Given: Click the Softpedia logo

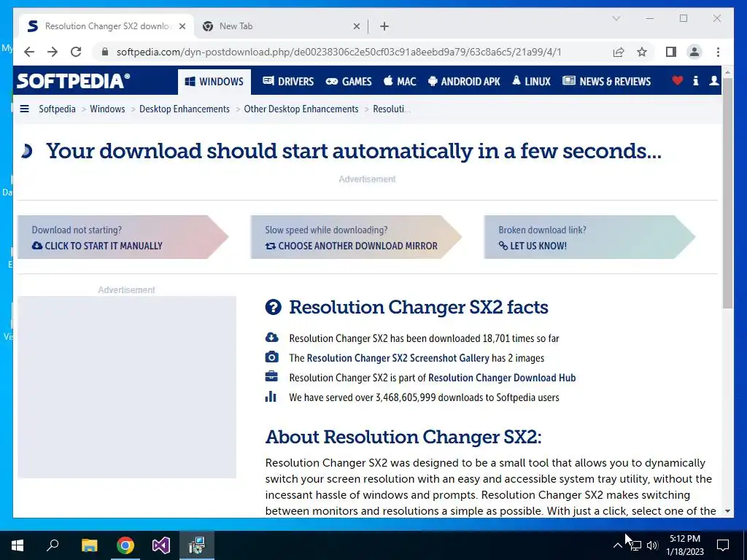Looking at the screenshot, I should [74, 80].
